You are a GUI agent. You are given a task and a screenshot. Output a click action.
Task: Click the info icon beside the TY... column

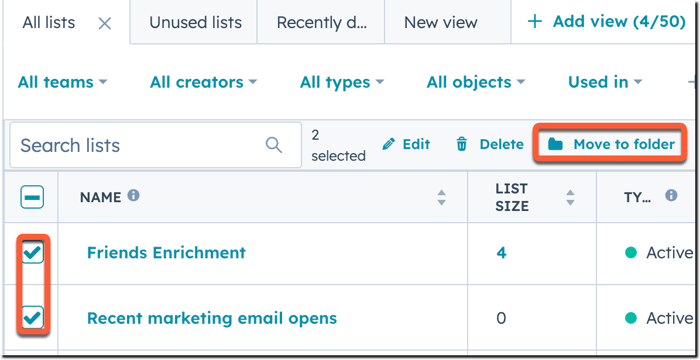[671, 195]
